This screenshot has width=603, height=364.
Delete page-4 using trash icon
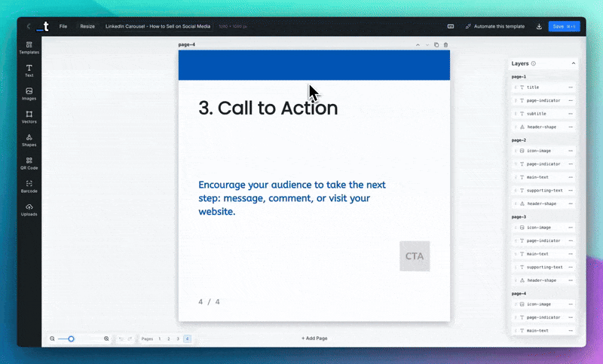[445, 45]
